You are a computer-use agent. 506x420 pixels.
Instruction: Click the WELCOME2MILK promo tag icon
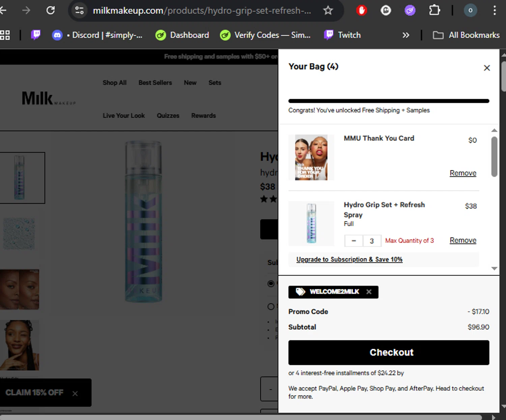[300, 292]
